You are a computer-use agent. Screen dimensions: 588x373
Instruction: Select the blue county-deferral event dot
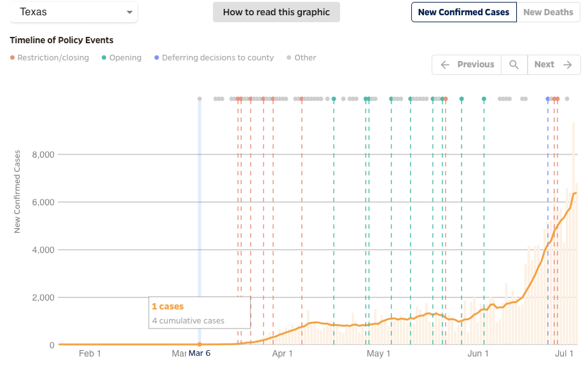548,99
